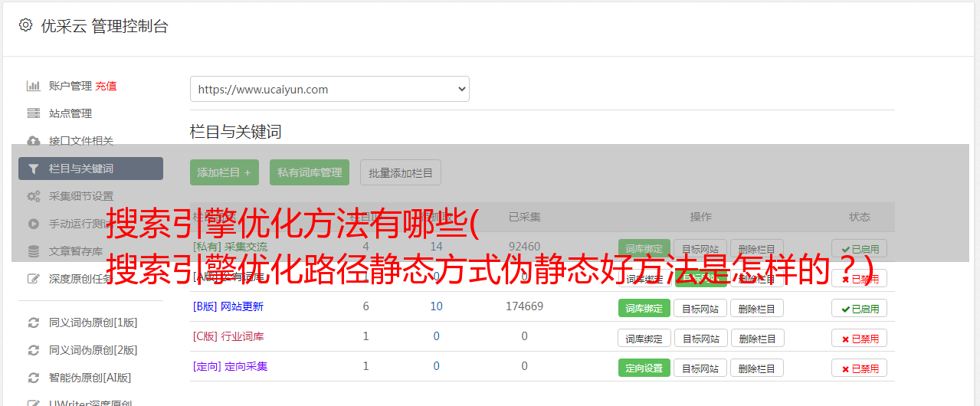The image size is (980, 406).
Task: Click the 添加栏目 + button
Action: tap(225, 172)
